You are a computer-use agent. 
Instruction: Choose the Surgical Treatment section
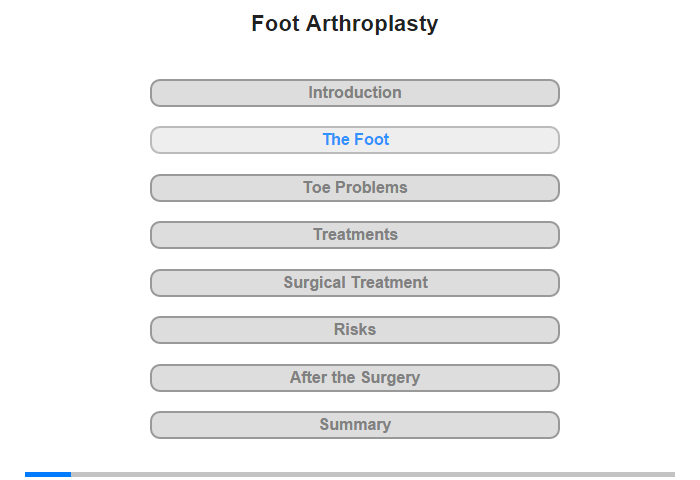(x=354, y=283)
